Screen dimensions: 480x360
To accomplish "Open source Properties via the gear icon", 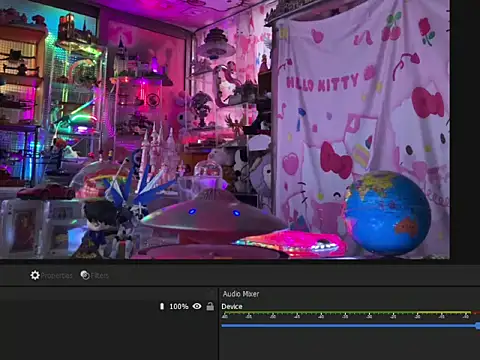I will pos(35,275).
